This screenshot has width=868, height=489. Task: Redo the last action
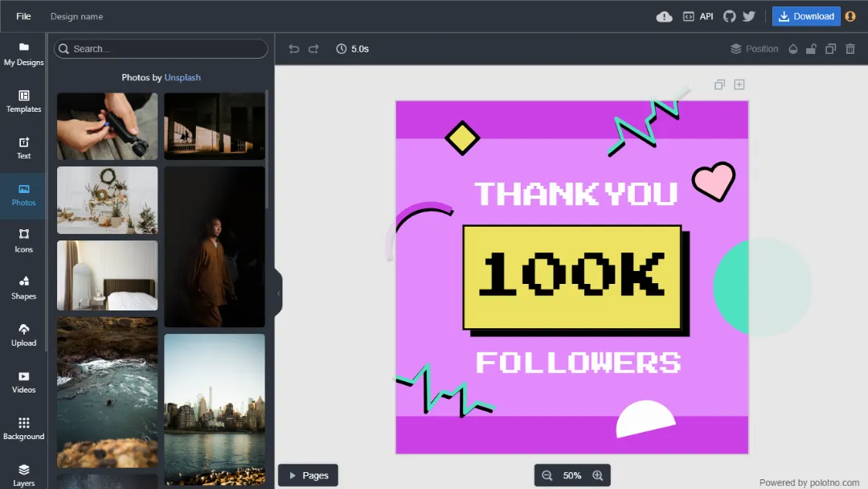(313, 49)
